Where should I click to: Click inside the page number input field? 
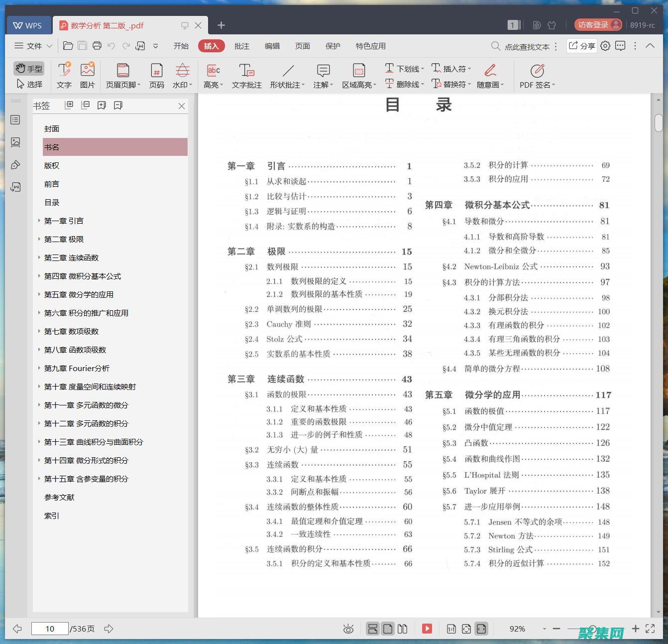pyautogui.click(x=50, y=629)
